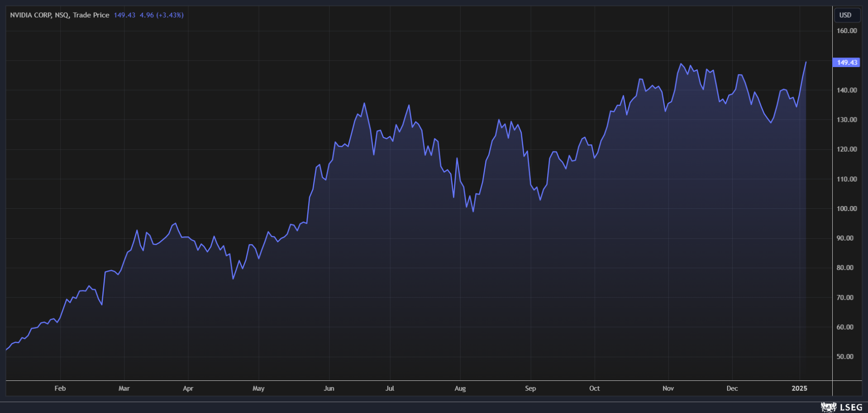Screen dimensions: 868x413
Task: Click the Oct label on time axis
Action: (x=595, y=388)
